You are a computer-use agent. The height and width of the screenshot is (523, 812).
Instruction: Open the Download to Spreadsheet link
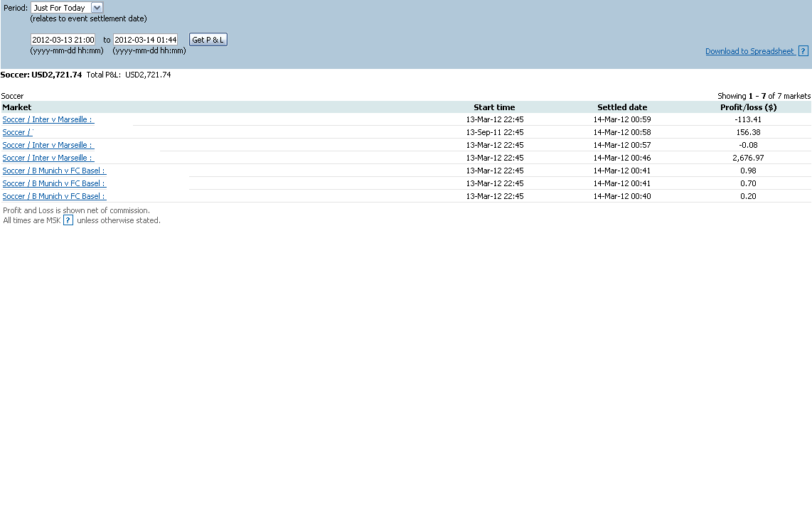(x=750, y=51)
